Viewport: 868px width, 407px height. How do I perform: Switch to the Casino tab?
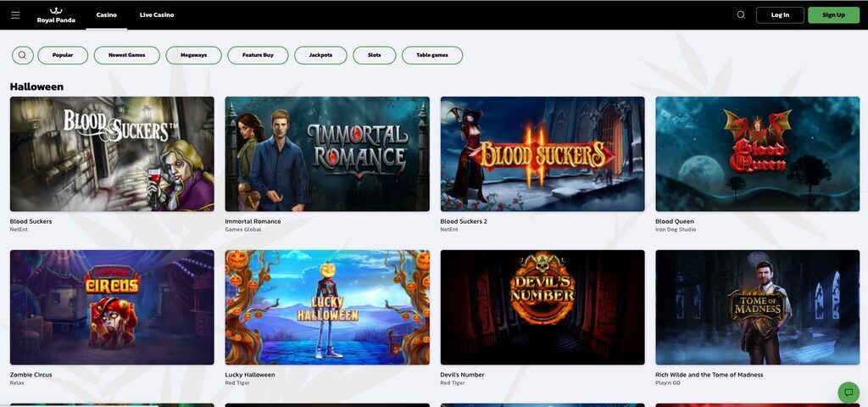106,14
